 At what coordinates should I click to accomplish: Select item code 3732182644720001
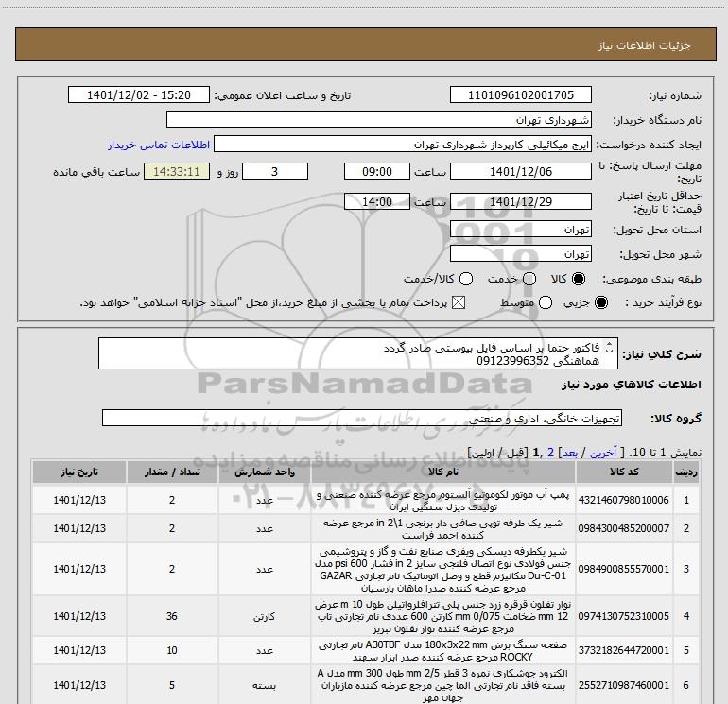624,650
